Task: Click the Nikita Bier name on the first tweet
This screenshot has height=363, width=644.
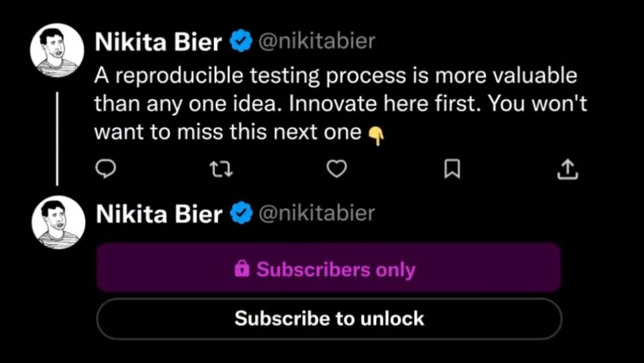Action: click(158, 43)
